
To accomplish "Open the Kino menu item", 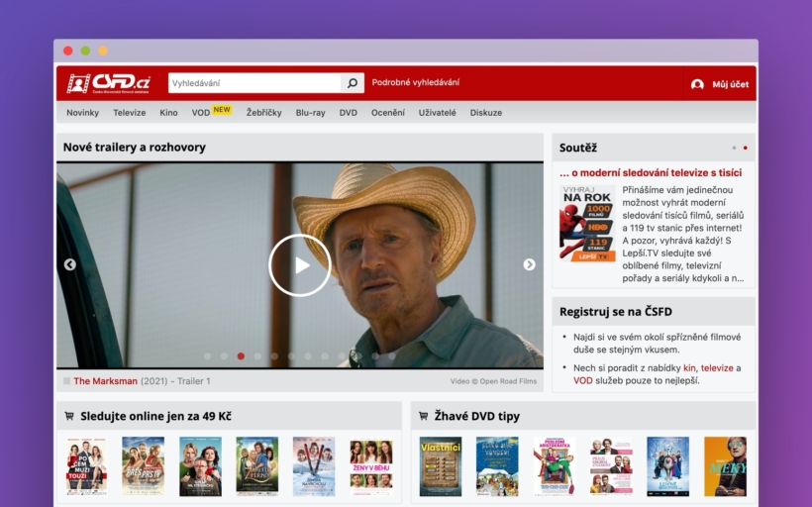I will (168, 112).
